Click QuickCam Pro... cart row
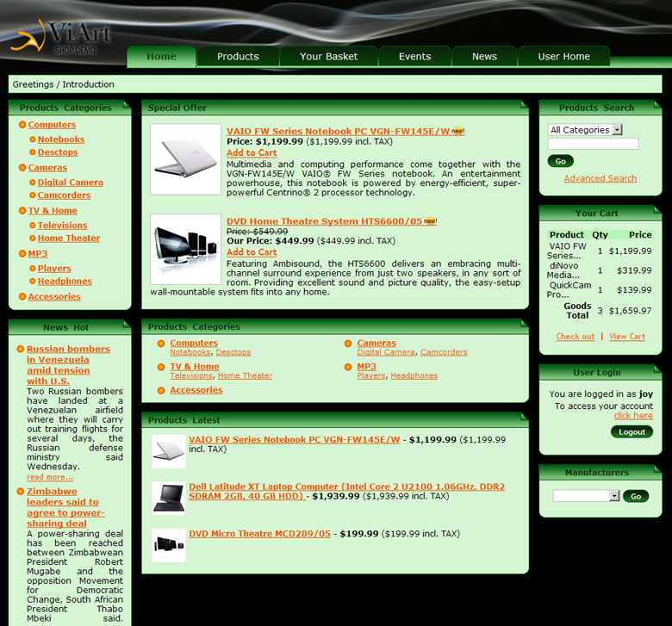Screen dimensions: 672x626 coord(600,289)
